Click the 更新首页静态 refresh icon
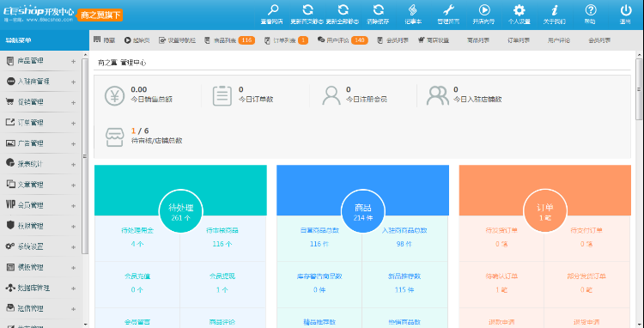 pyautogui.click(x=307, y=9)
